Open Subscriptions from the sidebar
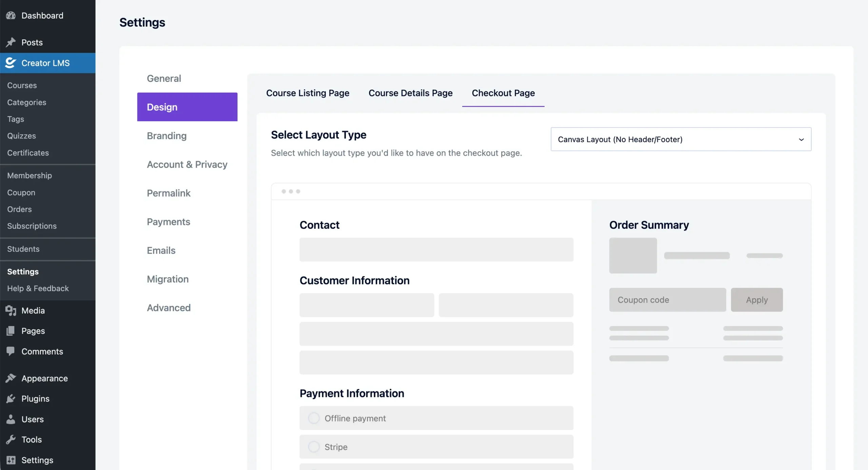 click(x=32, y=226)
